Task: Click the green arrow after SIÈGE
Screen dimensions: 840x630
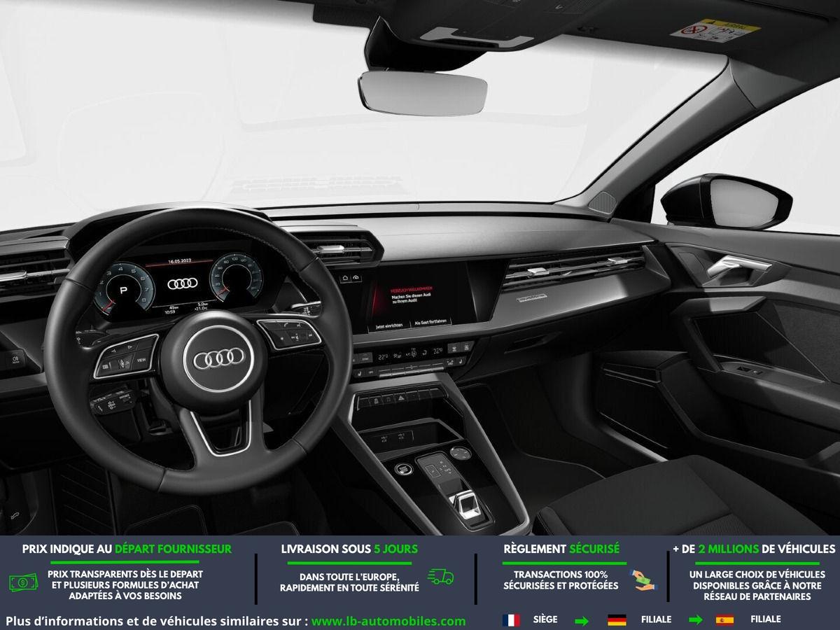Action: coord(582,620)
